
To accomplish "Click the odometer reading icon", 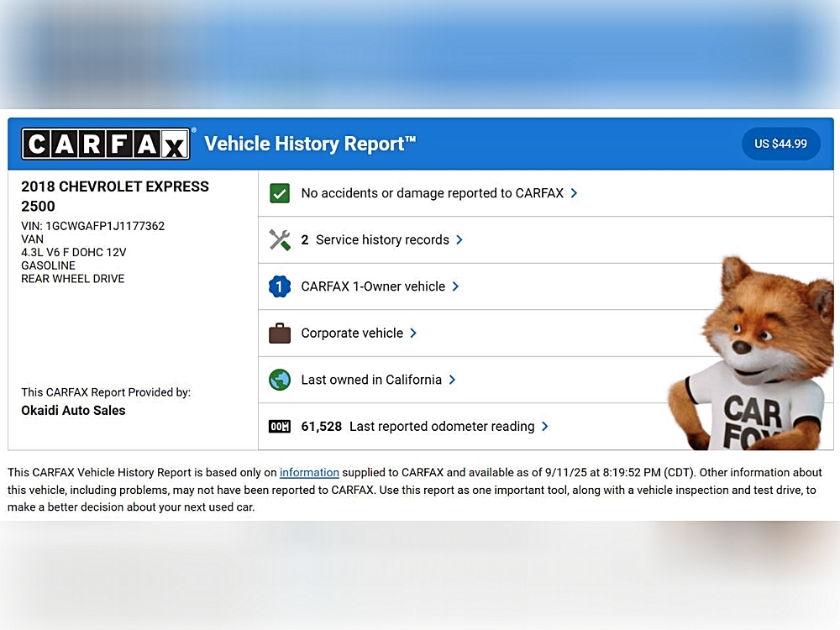I will (280, 427).
